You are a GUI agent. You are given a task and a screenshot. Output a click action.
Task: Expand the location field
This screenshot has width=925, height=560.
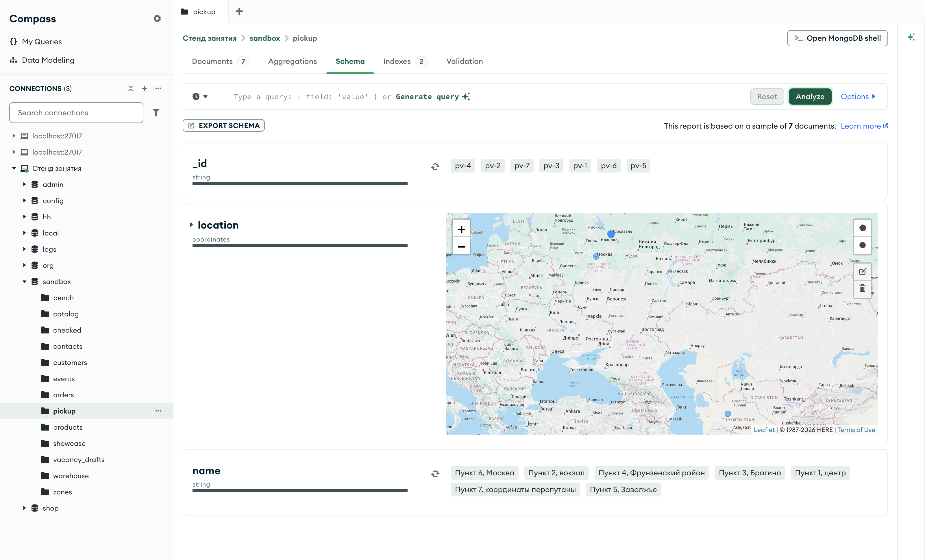[x=191, y=225]
